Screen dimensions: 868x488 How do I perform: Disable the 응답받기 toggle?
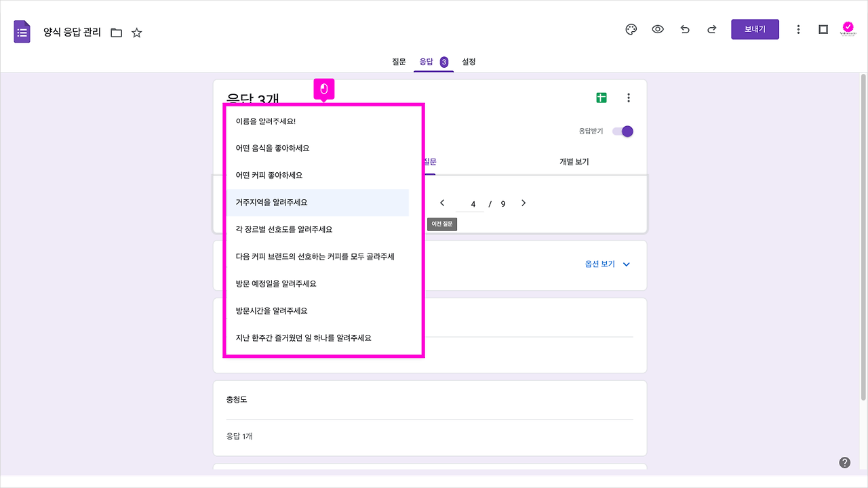click(622, 131)
